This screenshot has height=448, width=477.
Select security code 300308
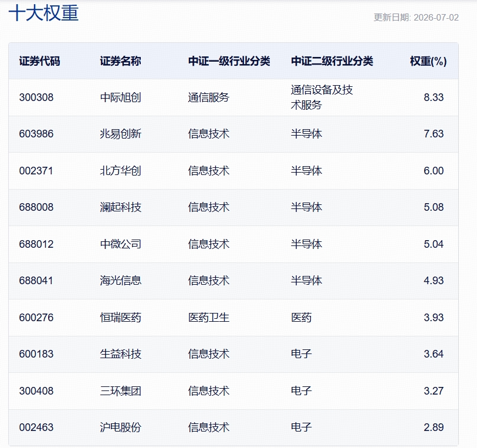pyautogui.click(x=36, y=97)
